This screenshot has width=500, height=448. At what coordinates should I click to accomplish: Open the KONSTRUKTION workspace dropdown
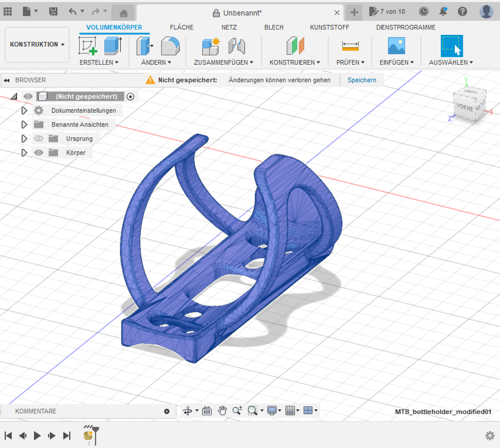[x=37, y=45]
